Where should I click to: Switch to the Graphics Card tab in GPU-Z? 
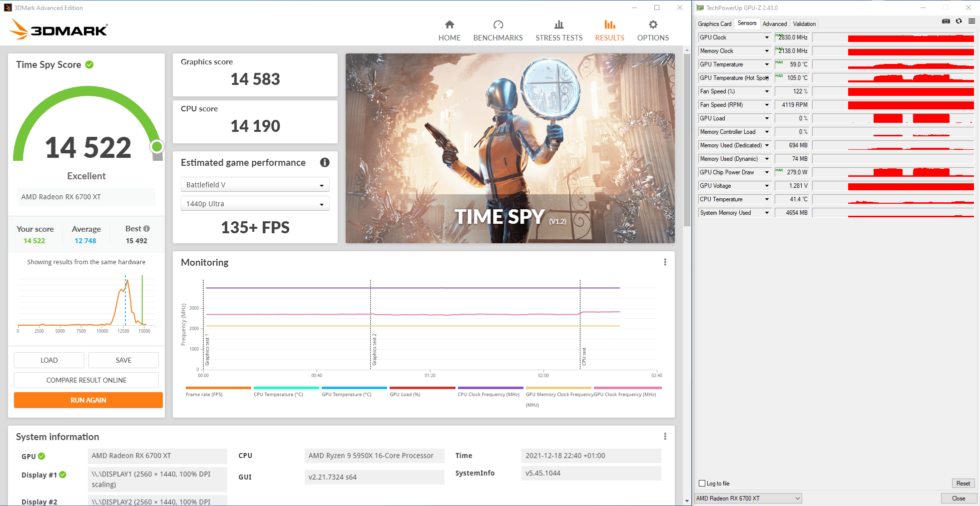[x=714, y=23]
